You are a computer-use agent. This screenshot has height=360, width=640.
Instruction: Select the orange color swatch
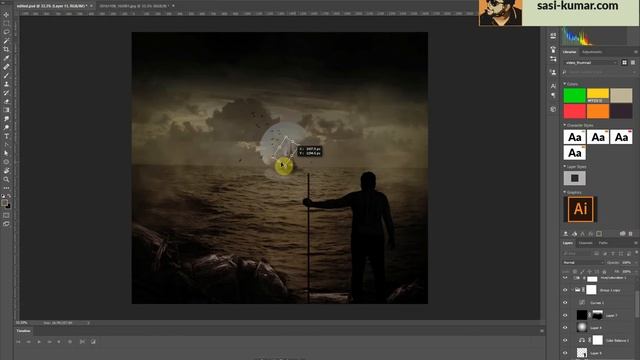pyautogui.click(x=598, y=111)
